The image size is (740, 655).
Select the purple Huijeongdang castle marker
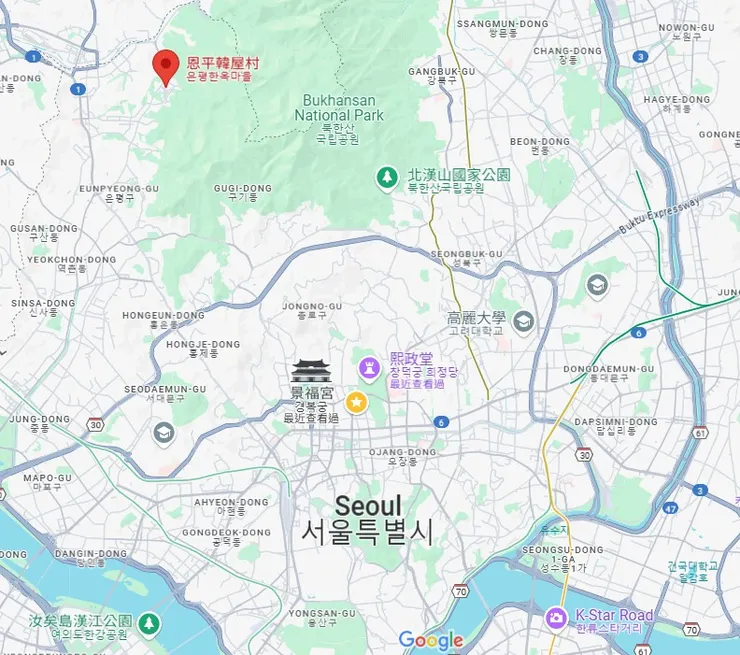[370, 368]
